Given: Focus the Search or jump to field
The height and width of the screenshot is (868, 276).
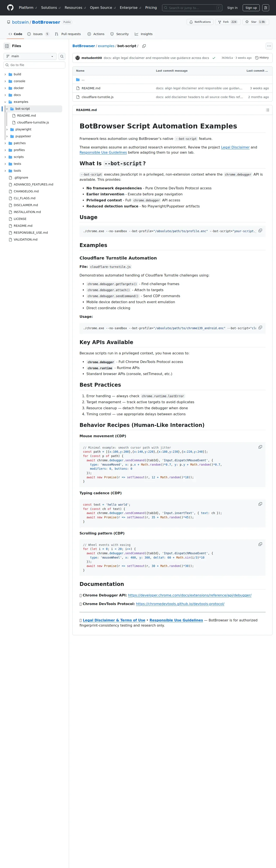Looking at the screenshot, I should (192, 8).
